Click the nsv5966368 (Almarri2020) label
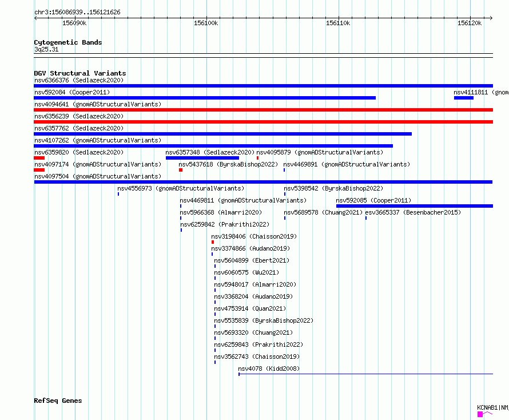The height and width of the screenshot is (420, 509). pyautogui.click(x=221, y=212)
